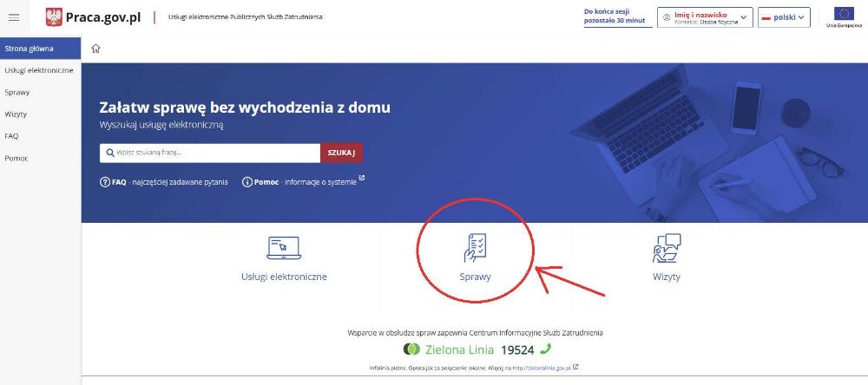The width and height of the screenshot is (868, 385).
Task: Open Sprawy in the sidebar menu
Action: pos(41,93)
